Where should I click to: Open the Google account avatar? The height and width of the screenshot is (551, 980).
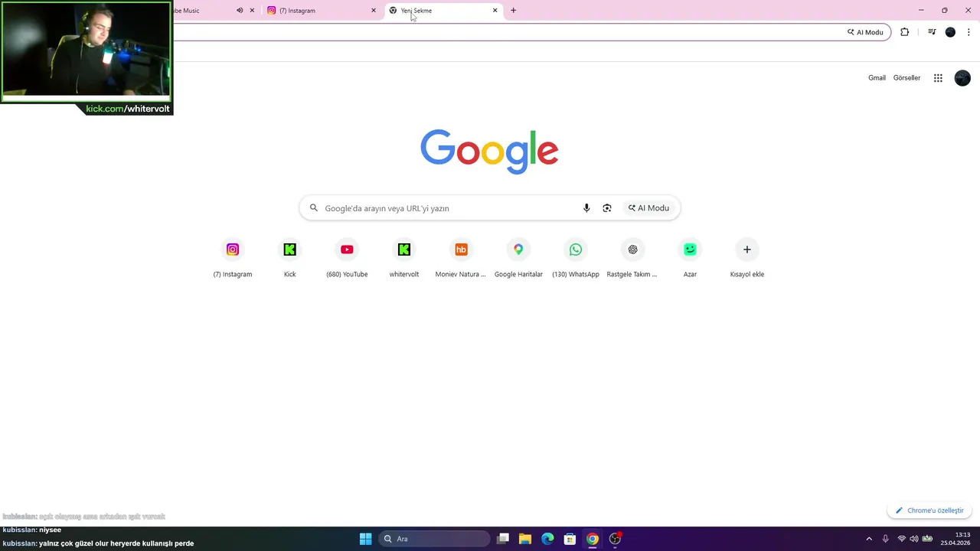click(x=962, y=78)
